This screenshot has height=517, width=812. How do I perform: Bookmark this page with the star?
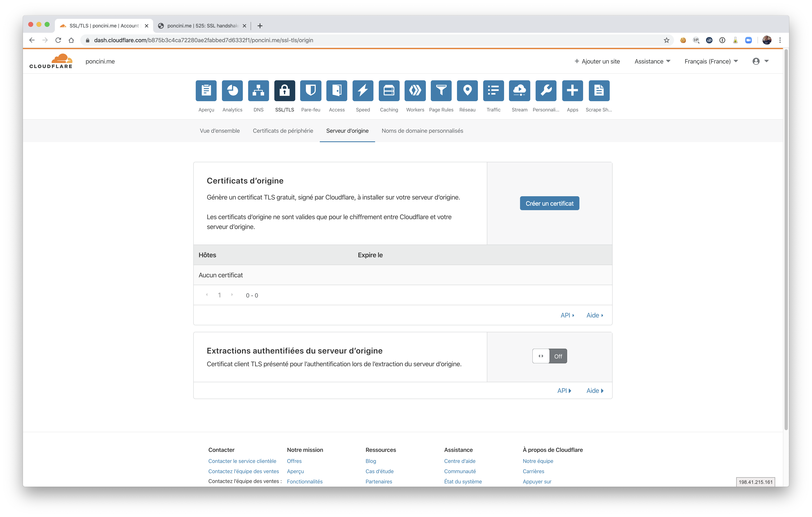point(666,40)
